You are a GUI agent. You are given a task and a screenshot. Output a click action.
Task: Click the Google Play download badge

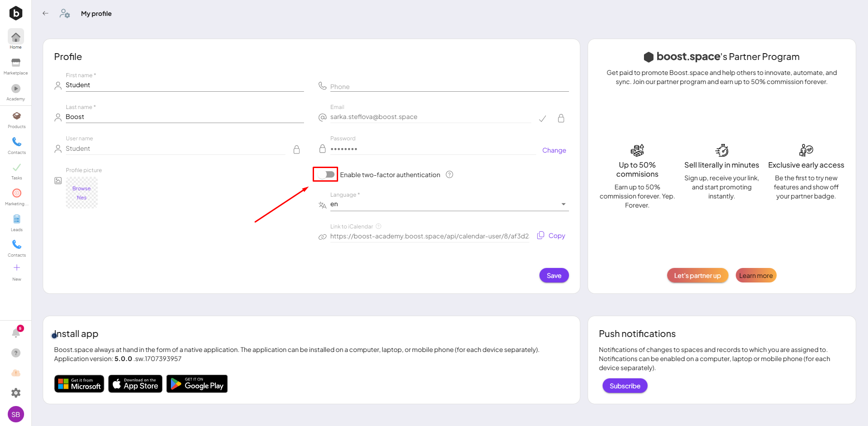click(x=197, y=384)
